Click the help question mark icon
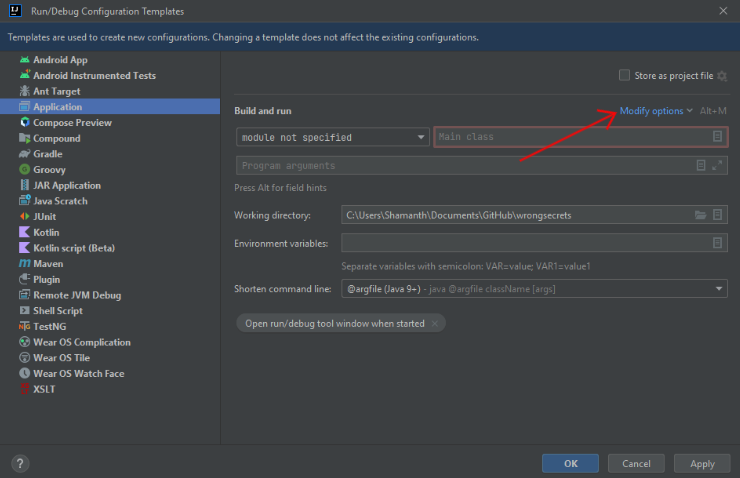 tap(20, 463)
